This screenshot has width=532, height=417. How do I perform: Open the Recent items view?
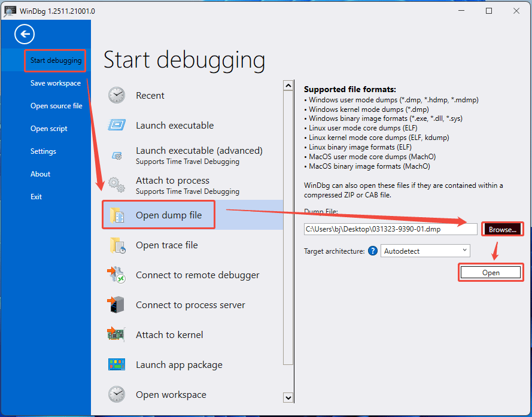click(x=150, y=95)
